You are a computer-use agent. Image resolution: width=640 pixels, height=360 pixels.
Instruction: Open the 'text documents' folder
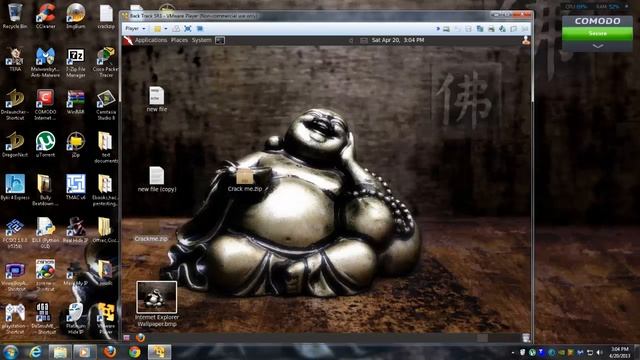(x=106, y=147)
